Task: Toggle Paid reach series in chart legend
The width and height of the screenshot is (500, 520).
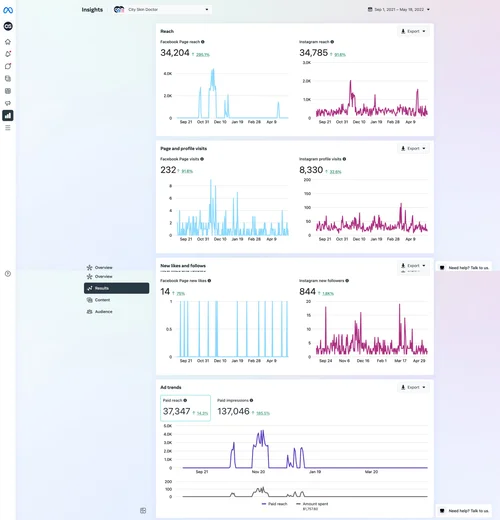Action: [274, 504]
